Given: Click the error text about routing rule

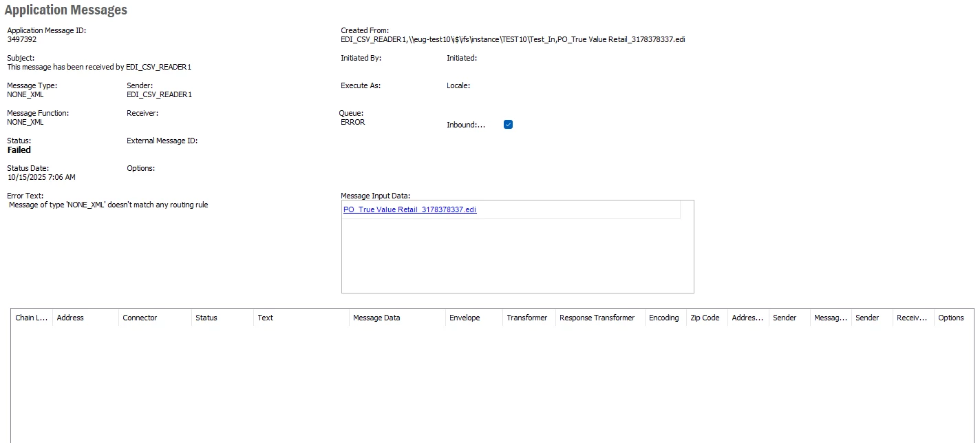Looking at the screenshot, I should pyautogui.click(x=108, y=205).
